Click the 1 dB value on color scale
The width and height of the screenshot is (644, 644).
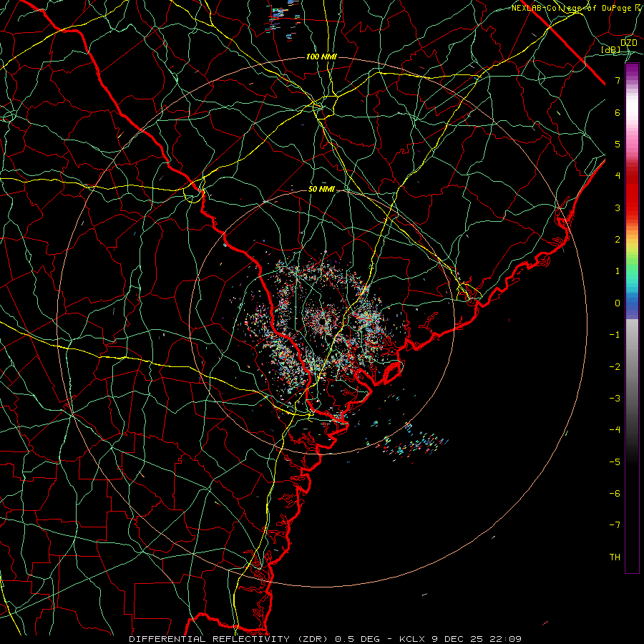[x=618, y=271]
